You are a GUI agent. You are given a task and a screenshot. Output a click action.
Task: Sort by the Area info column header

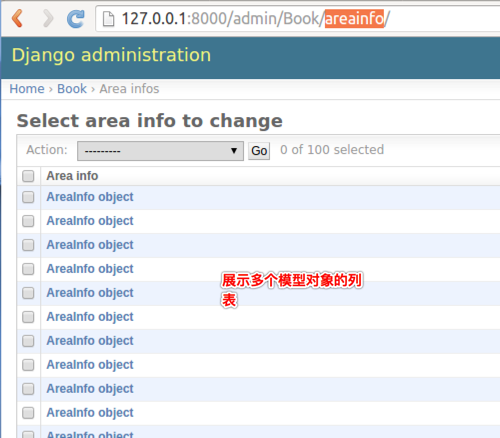tap(72, 176)
